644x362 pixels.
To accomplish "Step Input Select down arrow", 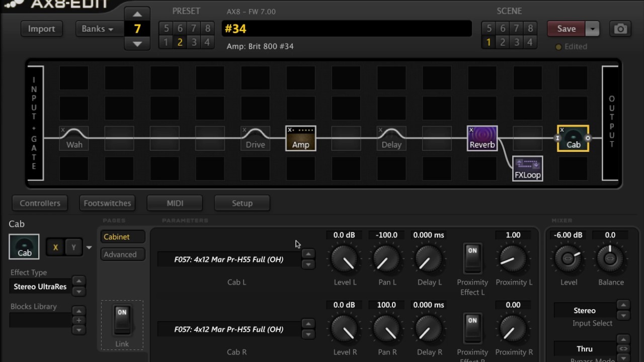I will [623, 315].
